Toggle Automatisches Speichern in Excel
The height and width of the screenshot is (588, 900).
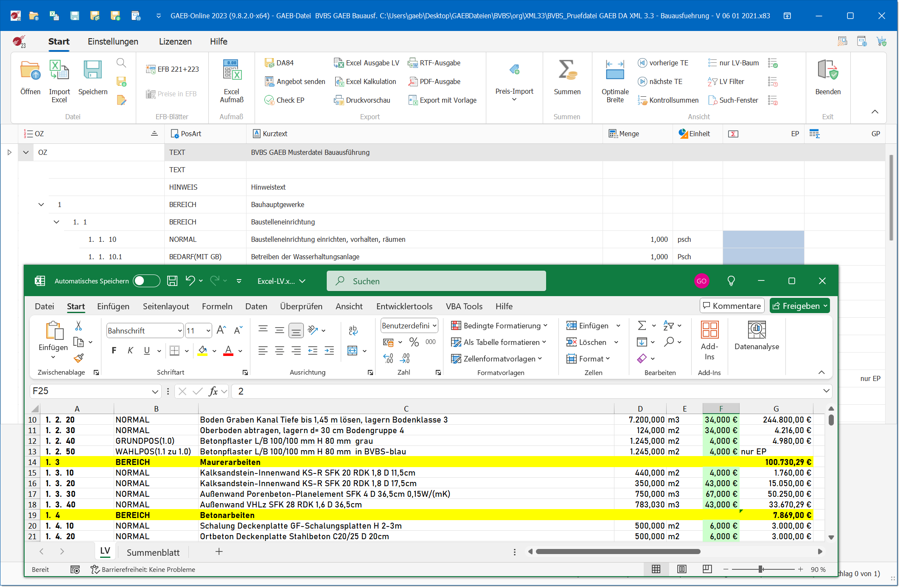click(146, 281)
